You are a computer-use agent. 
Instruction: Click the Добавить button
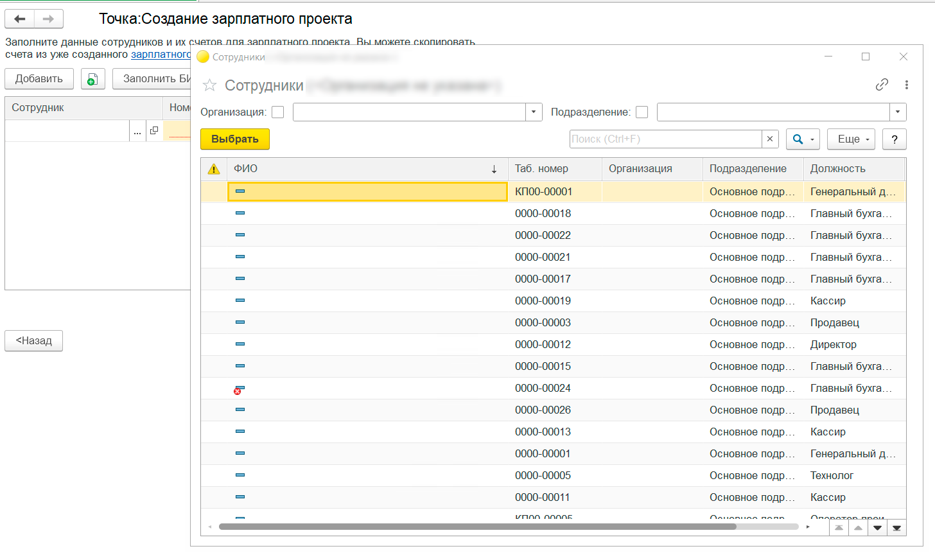pyautogui.click(x=39, y=79)
